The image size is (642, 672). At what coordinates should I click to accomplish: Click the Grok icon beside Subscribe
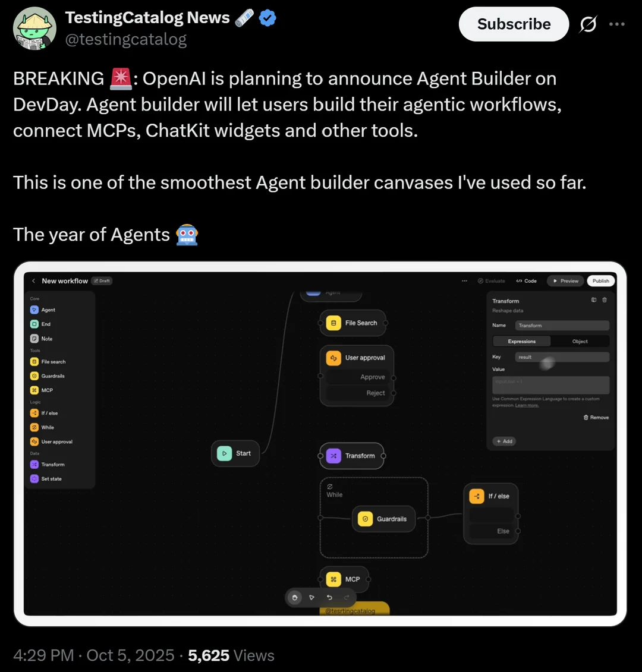pos(588,24)
